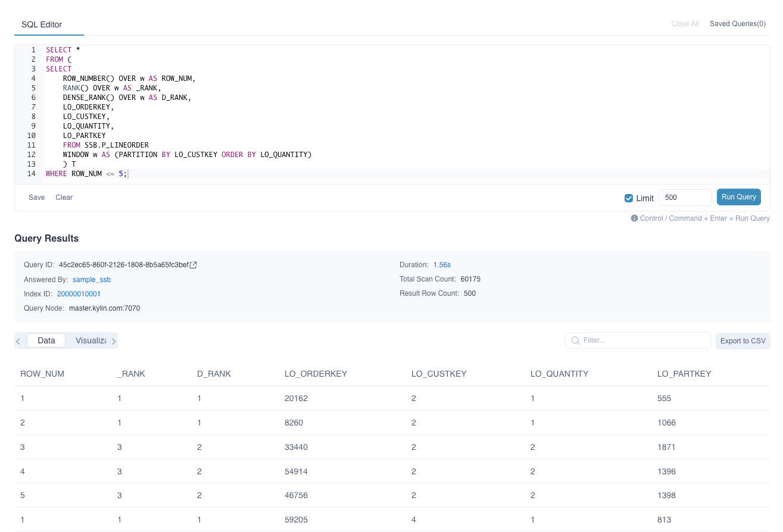Click the info icon beside the Run Query hint
This screenshot has width=783, height=532.
(x=634, y=218)
